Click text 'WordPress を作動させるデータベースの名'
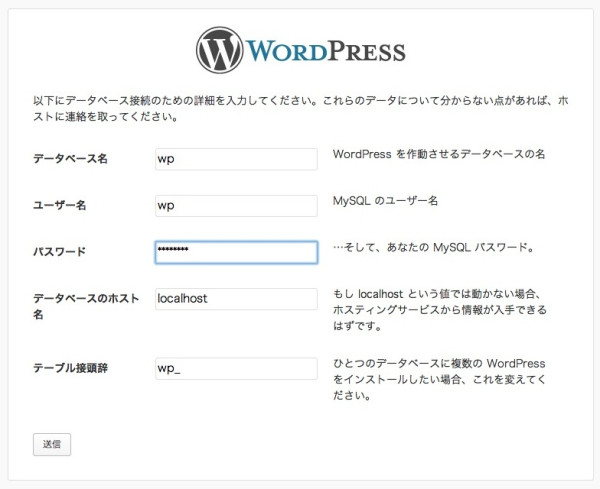 click(x=439, y=154)
